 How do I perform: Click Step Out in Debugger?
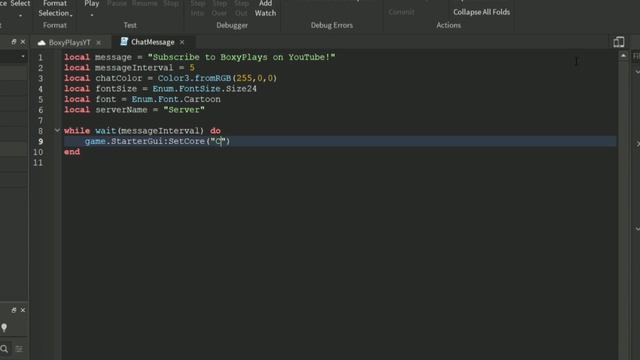click(x=241, y=8)
